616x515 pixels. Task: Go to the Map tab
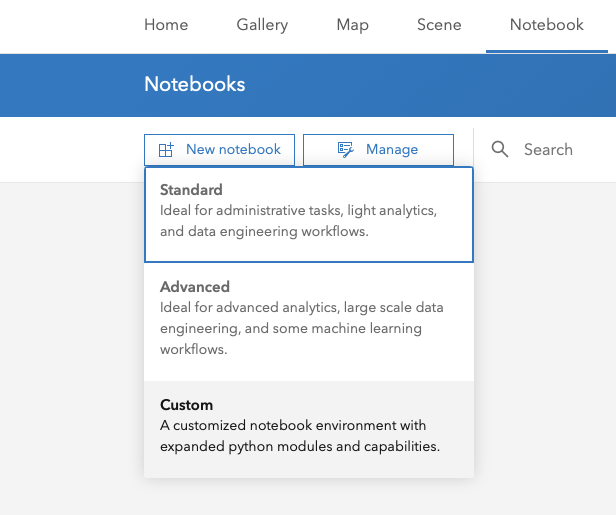point(352,25)
